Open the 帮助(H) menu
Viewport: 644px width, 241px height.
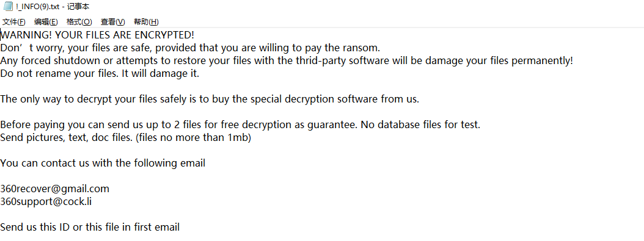click(x=146, y=22)
